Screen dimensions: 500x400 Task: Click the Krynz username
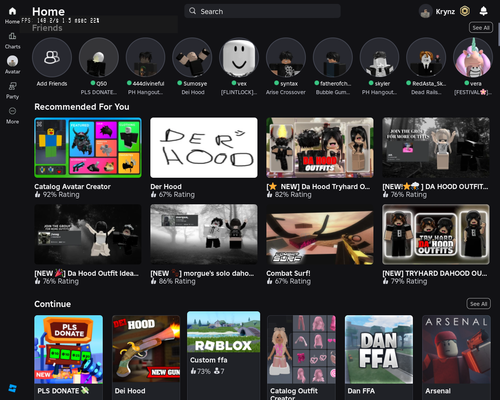(x=445, y=12)
